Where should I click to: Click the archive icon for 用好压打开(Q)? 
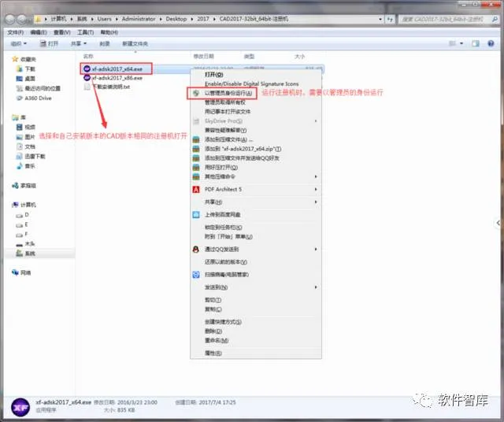click(x=196, y=168)
